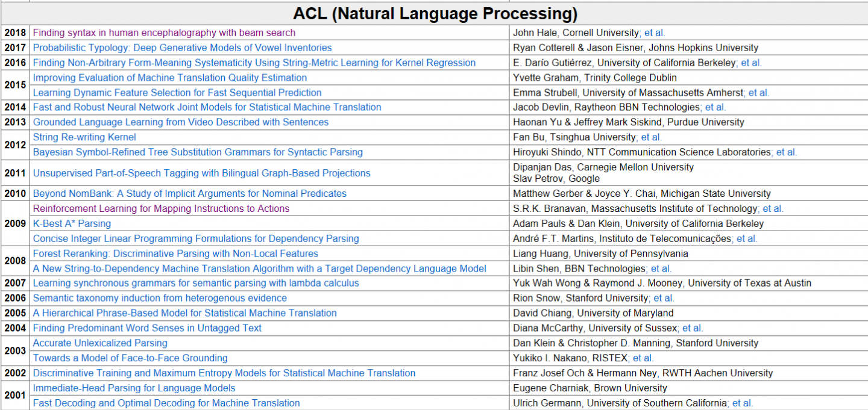This screenshot has height=410, width=868.
Task: Open 'Learning Dynamic Feature Selection for Fast Sequential Prediction'
Action: (177, 93)
